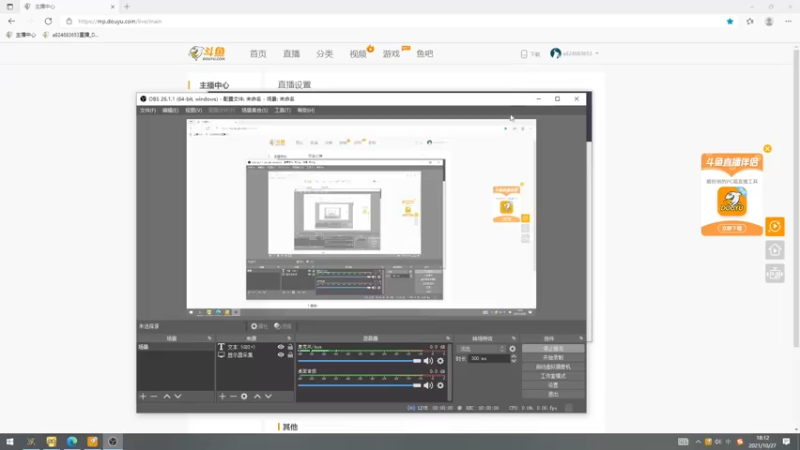The height and width of the screenshot is (450, 800).
Task: Click the 开始录制 button in OBS
Action: [x=553, y=358]
